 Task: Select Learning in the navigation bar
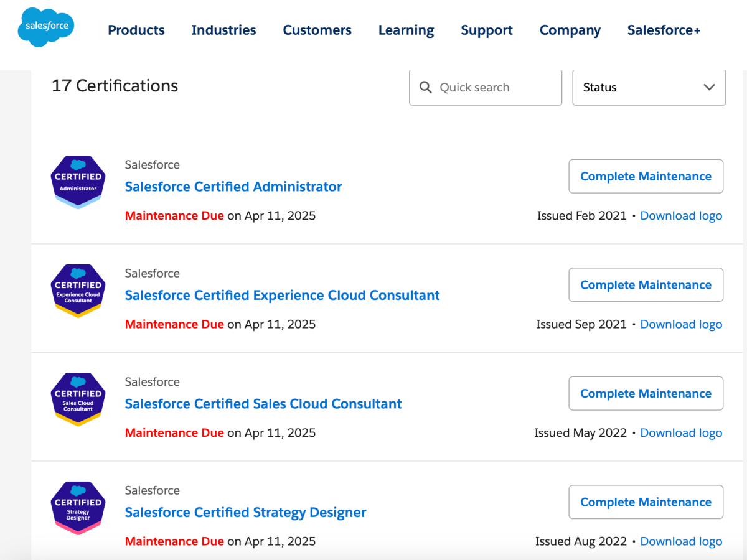[406, 30]
